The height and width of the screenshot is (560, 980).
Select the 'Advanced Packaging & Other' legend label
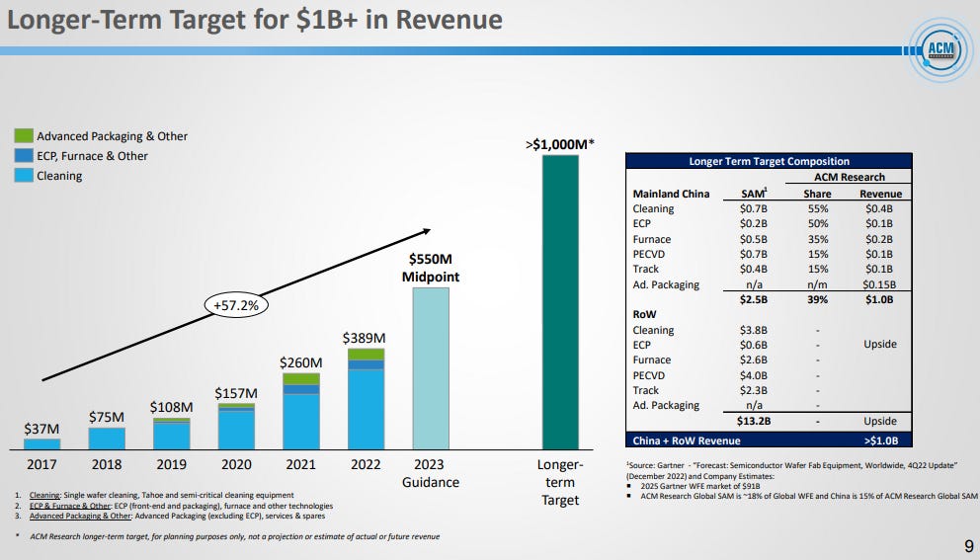click(x=112, y=136)
